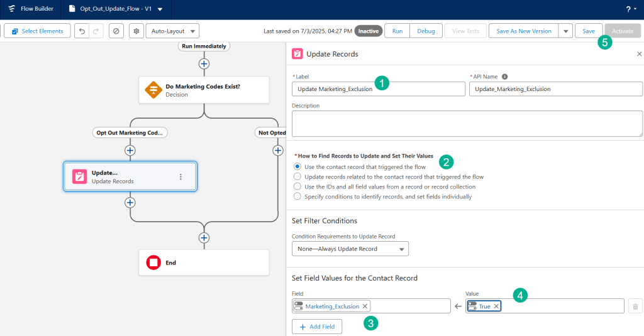
Task: Click the add element plus below Run Immediately
Action: [x=204, y=63]
